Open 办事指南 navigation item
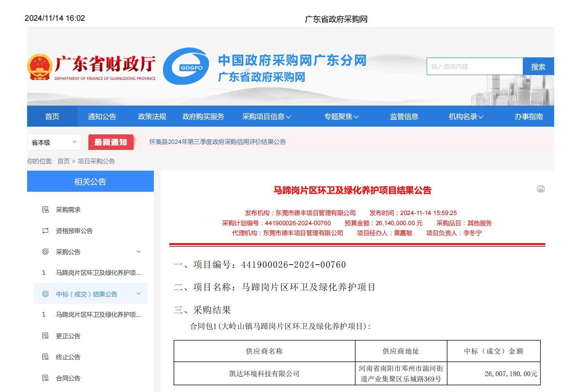The width and height of the screenshot is (582, 392). coord(528,116)
